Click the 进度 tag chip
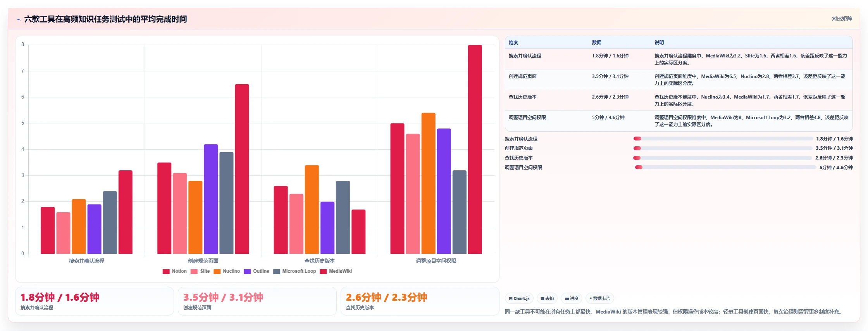 click(572, 298)
